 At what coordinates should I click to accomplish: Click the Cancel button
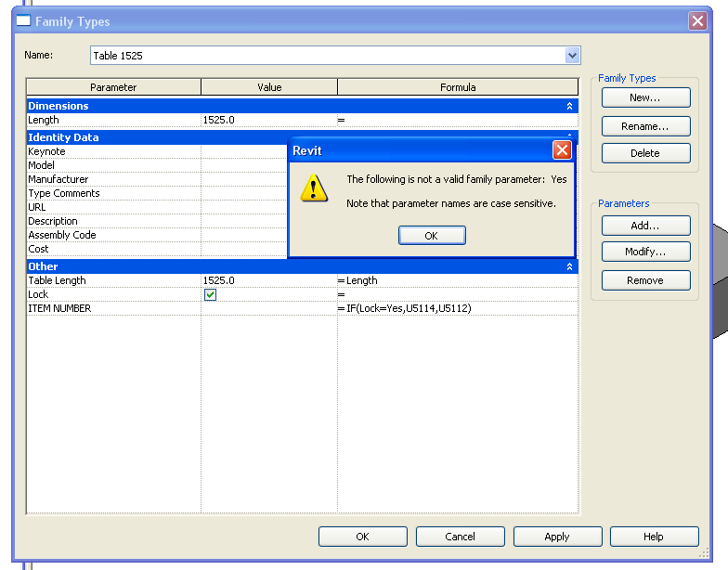[x=461, y=537]
